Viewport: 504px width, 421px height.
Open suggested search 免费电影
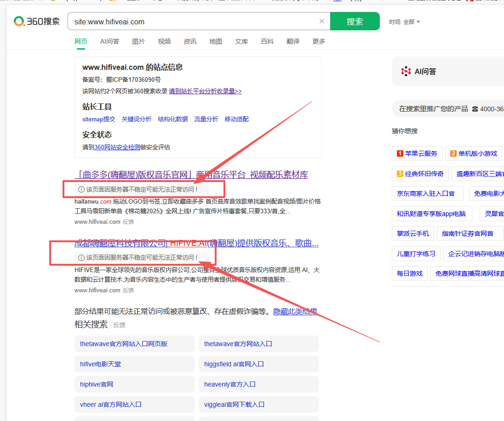coord(487,193)
